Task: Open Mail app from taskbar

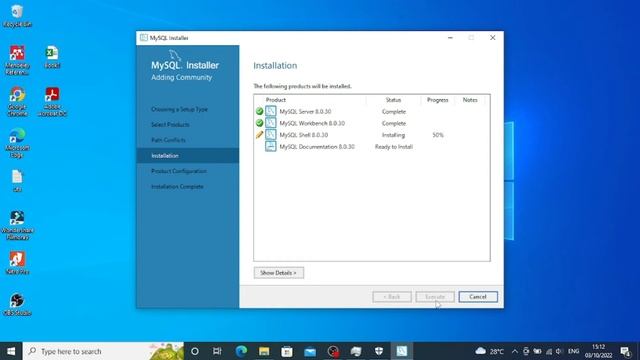Action: point(310,351)
